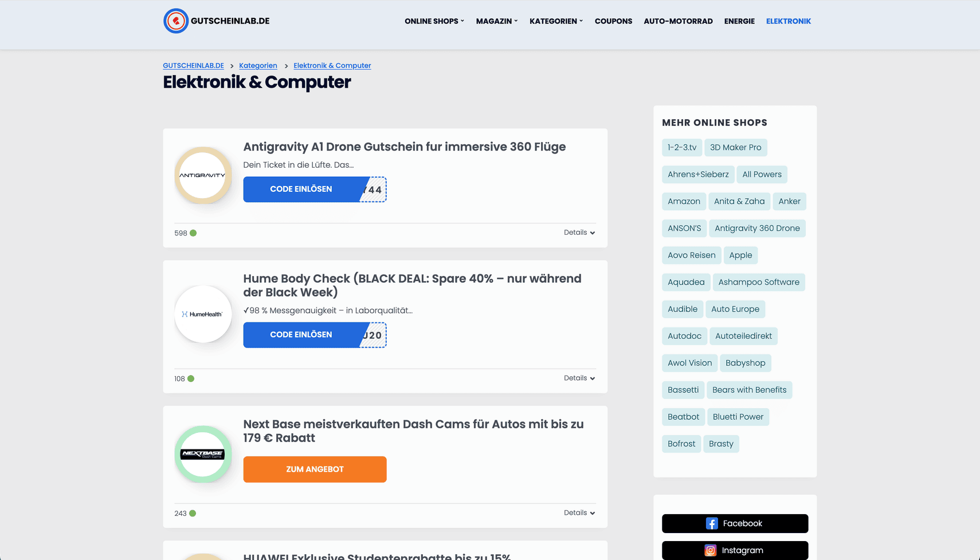The width and height of the screenshot is (980, 560).
Task: Click green status dot beside 243
Action: (x=193, y=514)
